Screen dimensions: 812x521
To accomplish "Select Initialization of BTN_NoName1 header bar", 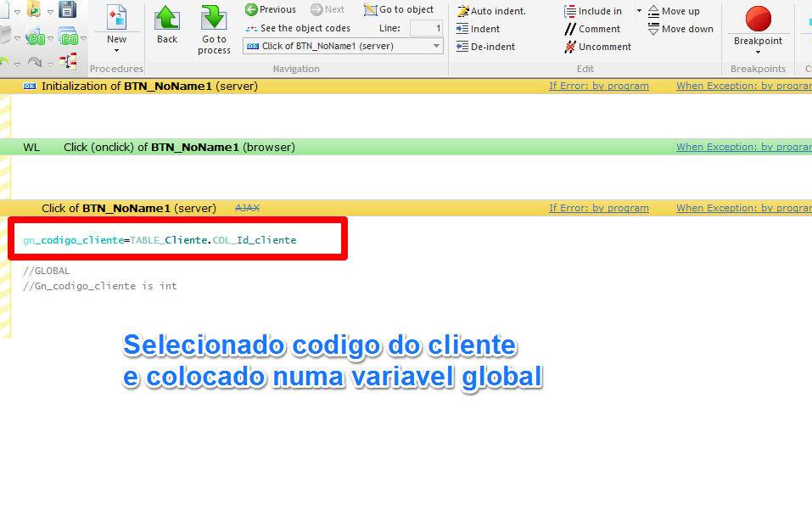I will [x=406, y=86].
